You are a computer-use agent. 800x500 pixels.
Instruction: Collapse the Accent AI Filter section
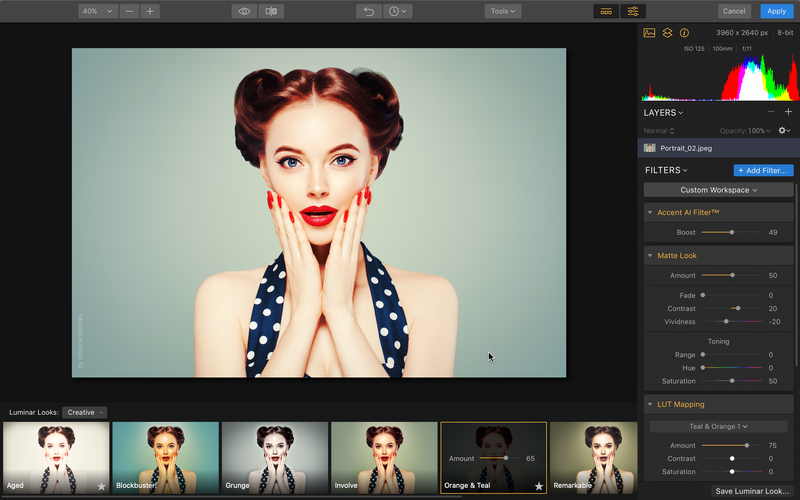coord(650,212)
